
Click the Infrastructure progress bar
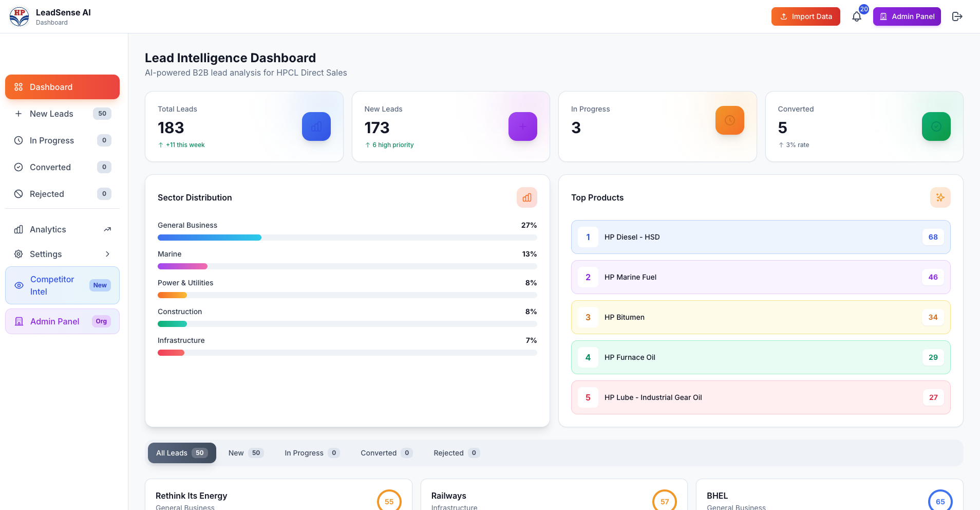click(x=347, y=353)
